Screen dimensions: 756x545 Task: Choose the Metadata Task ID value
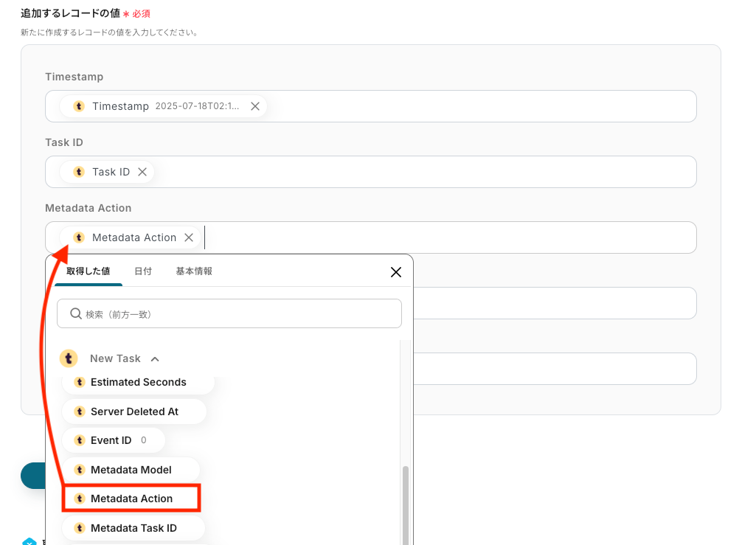(x=133, y=528)
